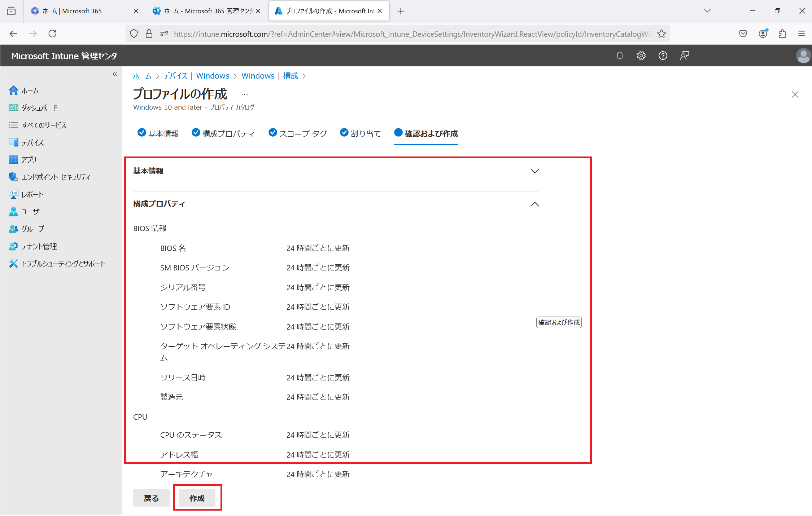Expand the 基本情報 section chevron
Screen dimensions: 812x516
coord(534,171)
